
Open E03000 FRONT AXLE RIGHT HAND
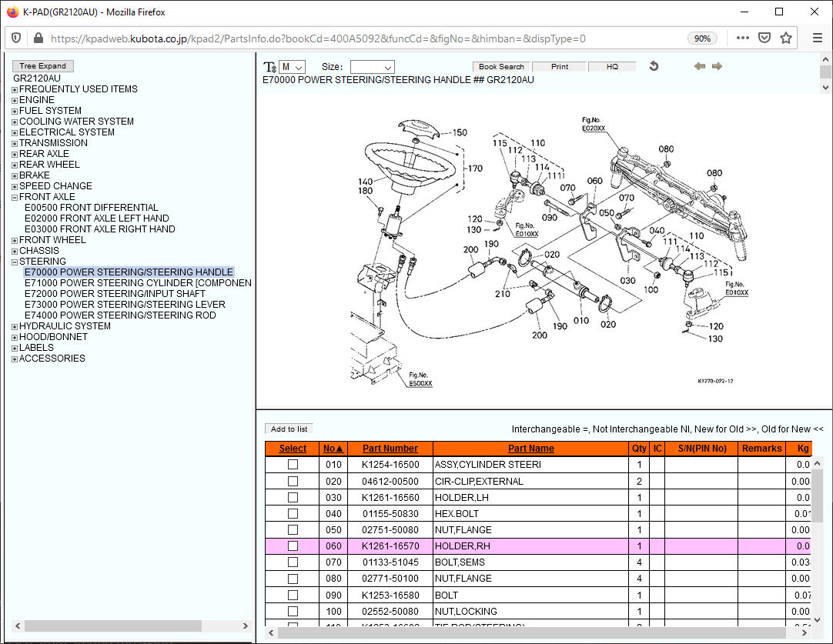(x=100, y=229)
